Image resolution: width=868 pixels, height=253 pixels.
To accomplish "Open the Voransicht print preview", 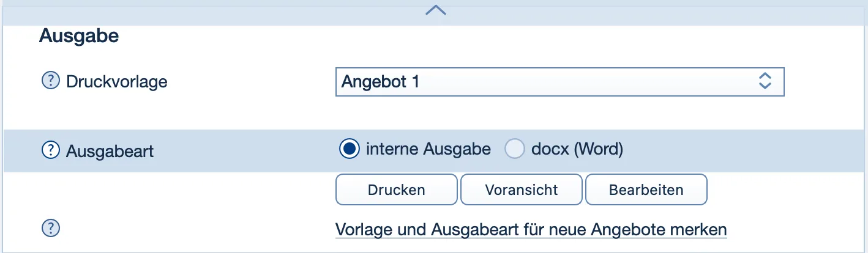I will point(522,189).
